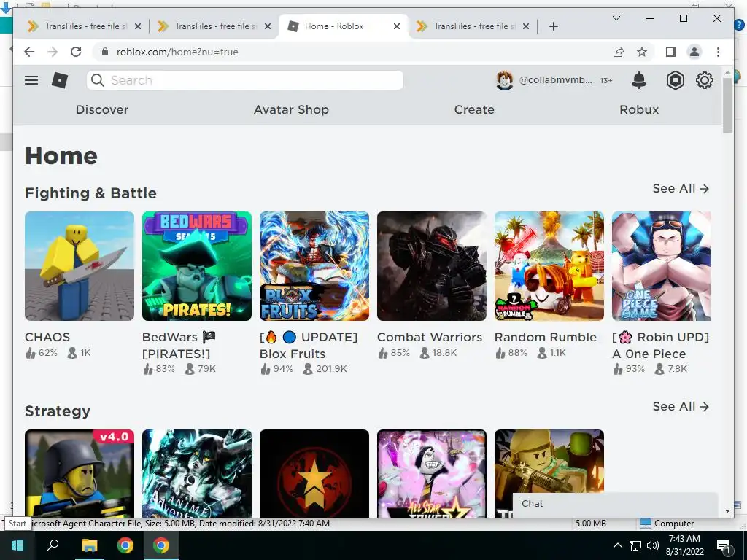
Task: Click the Roblox logo icon
Action: [60, 80]
